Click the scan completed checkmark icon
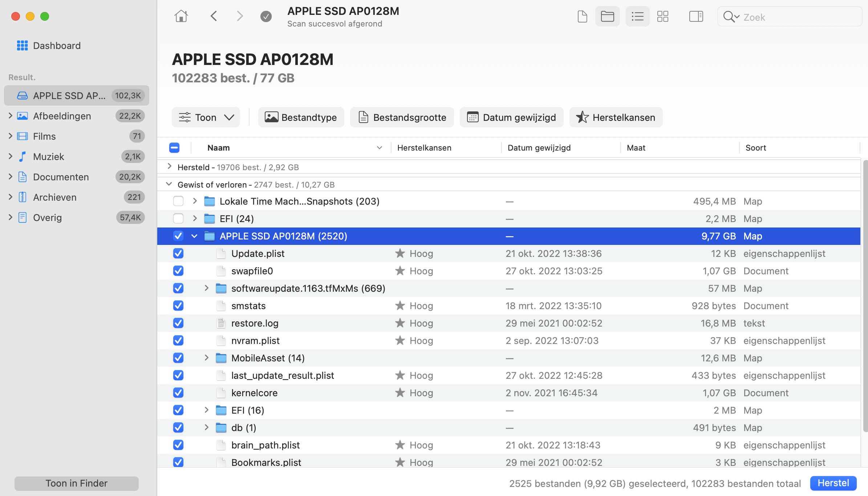The image size is (868, 496). pyautogui.click(x=266, y=16)
